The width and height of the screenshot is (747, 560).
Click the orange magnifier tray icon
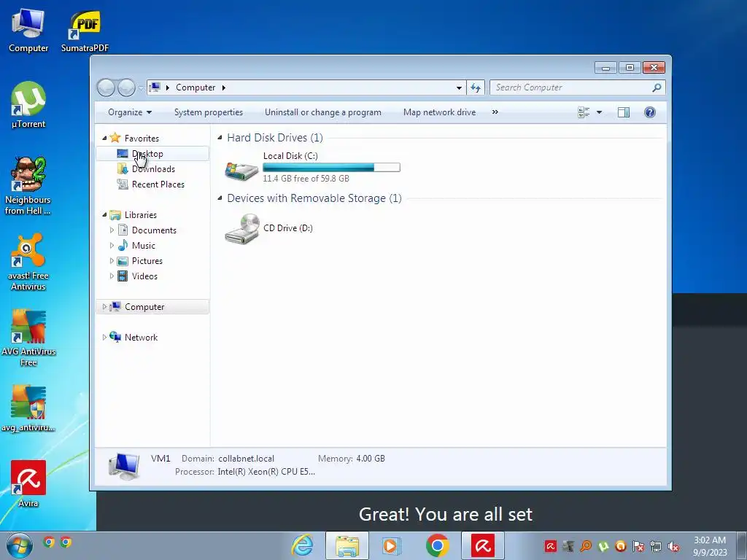(x=586, y=546)
